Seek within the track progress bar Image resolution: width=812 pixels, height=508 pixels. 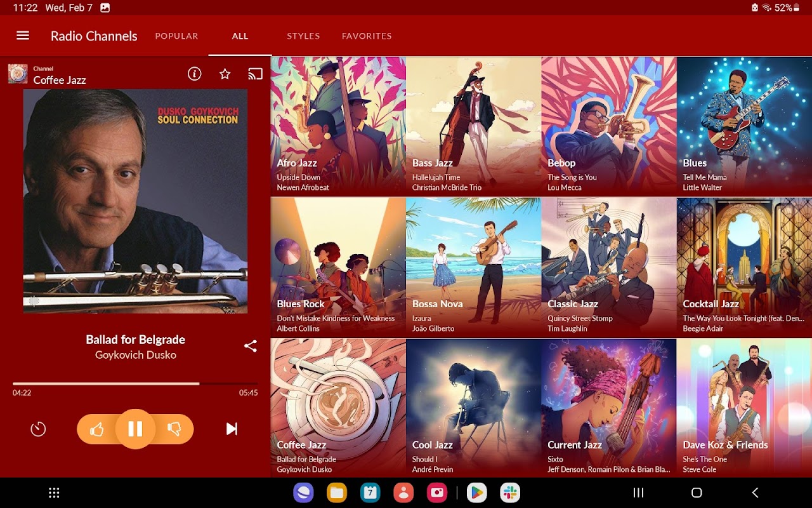click(x=135, y=384)
